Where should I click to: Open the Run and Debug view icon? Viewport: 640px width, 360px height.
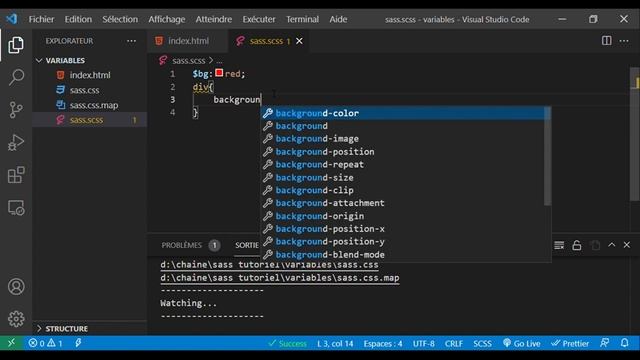(x=16, y=142)
